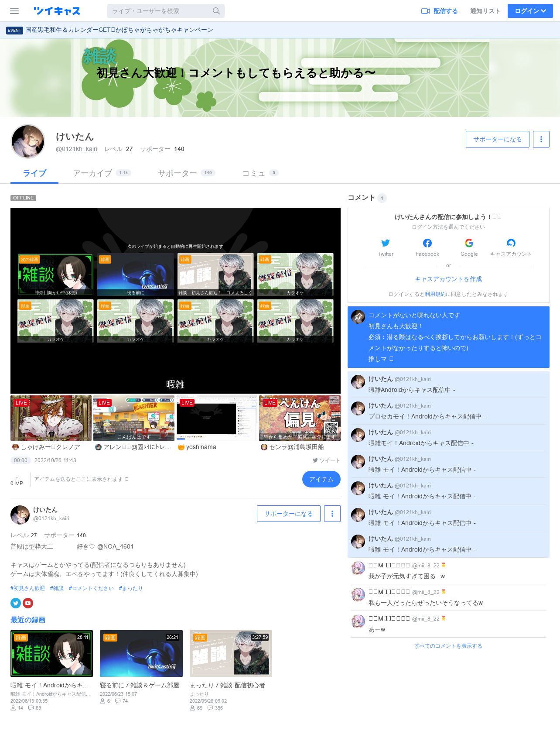Click the large profile avatar of けいたん
Image resolution: width=560 pixels, height=748 pixels.
tap(28, 141)
